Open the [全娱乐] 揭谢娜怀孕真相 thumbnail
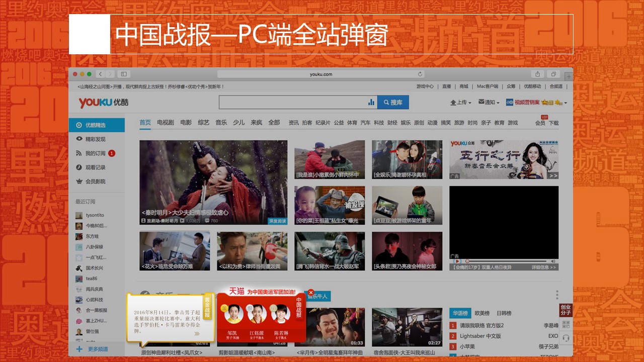Screen dimensions: 644x362 pos(407,159)
